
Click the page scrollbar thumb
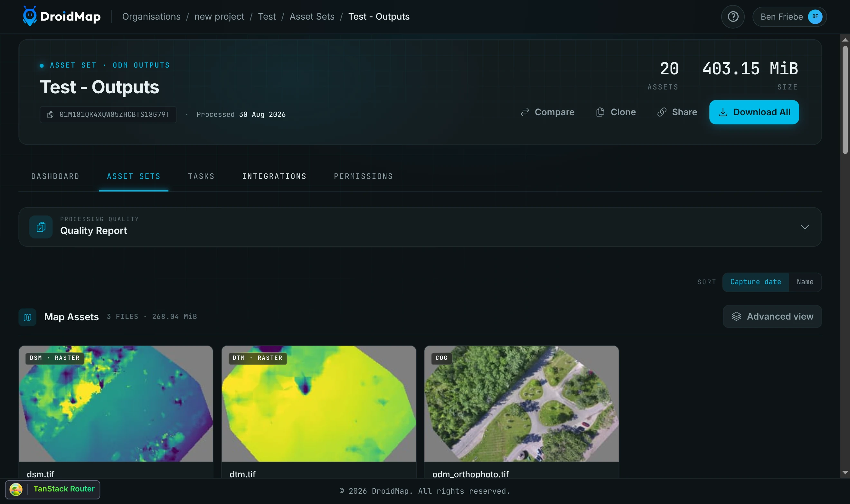point(845,100)
